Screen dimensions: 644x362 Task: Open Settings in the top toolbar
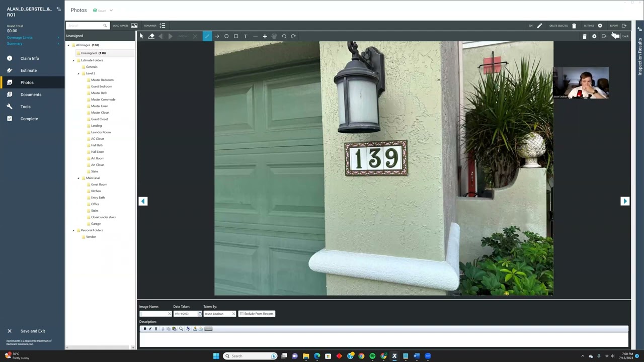click(x=593, y=26)
